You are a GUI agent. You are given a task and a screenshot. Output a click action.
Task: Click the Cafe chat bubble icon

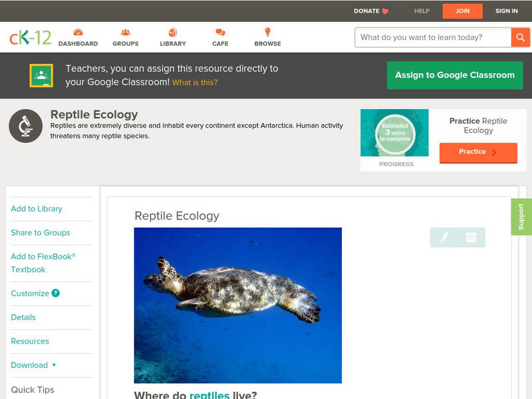219,31
